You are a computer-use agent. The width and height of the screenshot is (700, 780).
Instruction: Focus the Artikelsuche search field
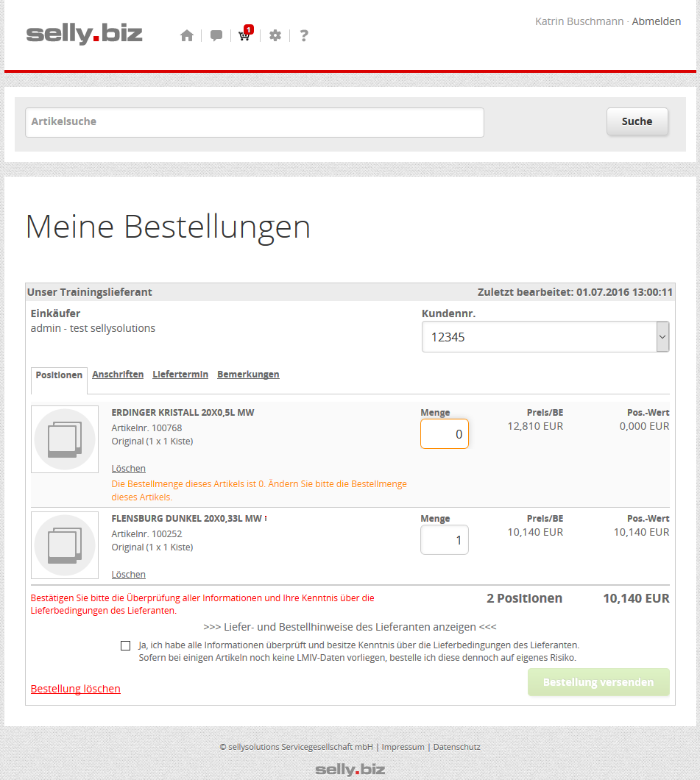pyautogui.click(x=255, y=122)
